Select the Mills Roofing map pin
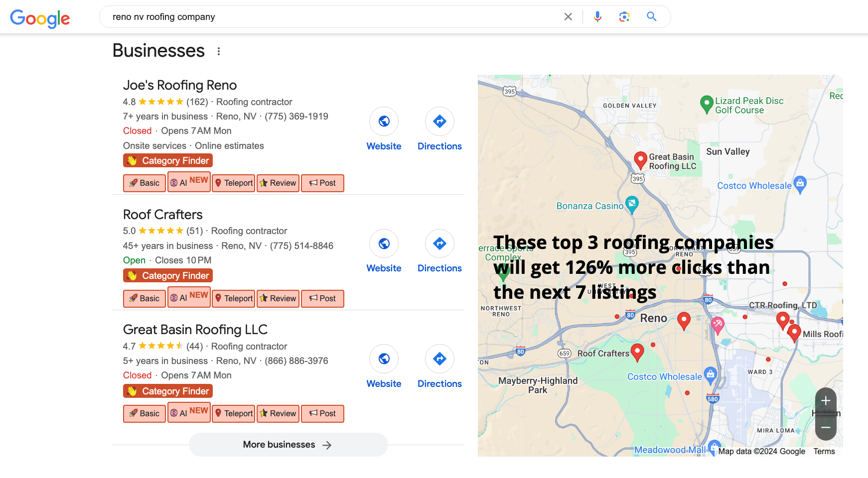 (794, 333)
